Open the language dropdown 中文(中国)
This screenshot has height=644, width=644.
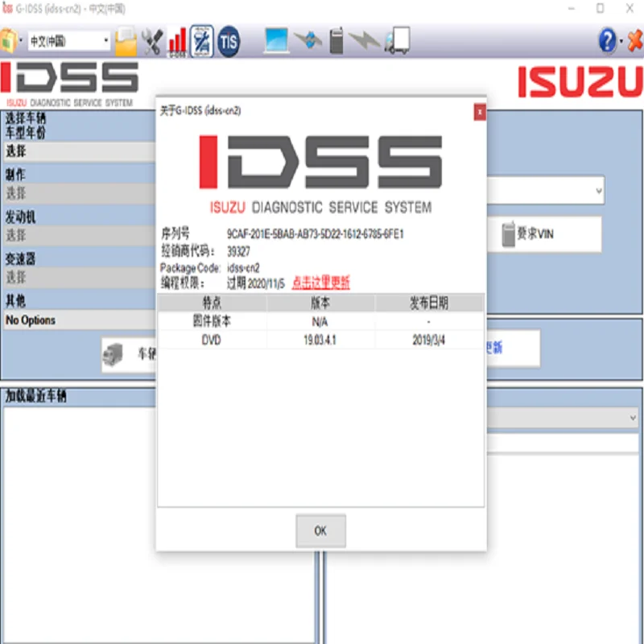pyautogui.click(x=69, y=41)
